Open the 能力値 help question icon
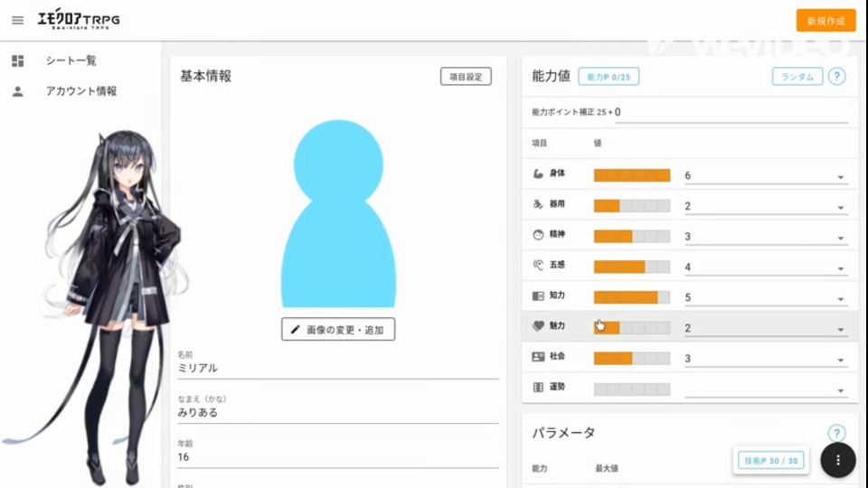 (836, 76)
